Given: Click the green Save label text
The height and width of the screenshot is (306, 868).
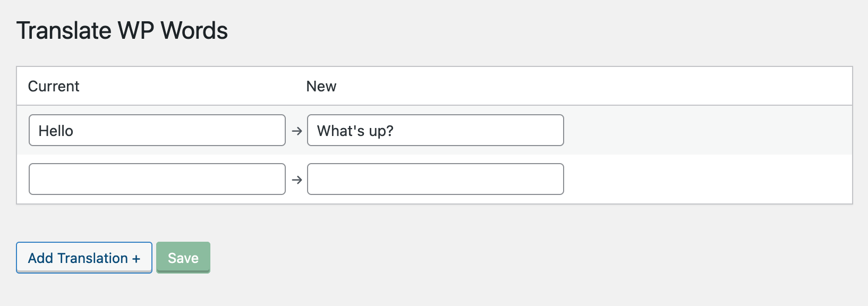Looking at the screenshot, I should (x=183, y=258).
